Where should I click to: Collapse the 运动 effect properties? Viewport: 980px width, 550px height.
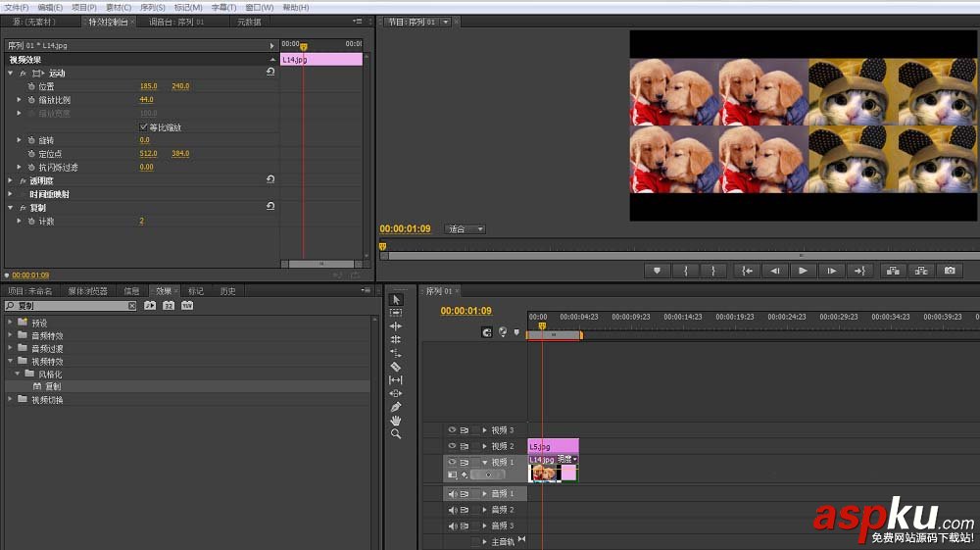click(11, 74)
